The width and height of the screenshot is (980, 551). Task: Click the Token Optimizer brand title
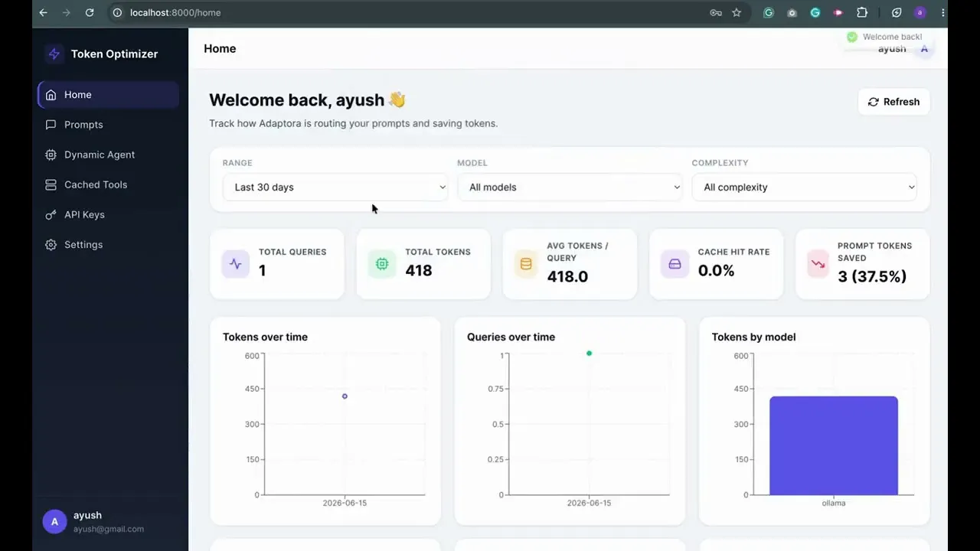pos(114,54)
